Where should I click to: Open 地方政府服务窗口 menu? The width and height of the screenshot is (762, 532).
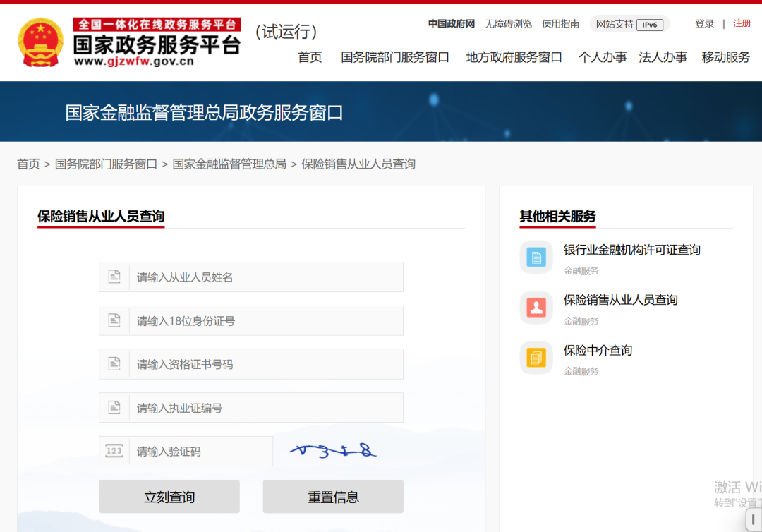click(514, 57)
